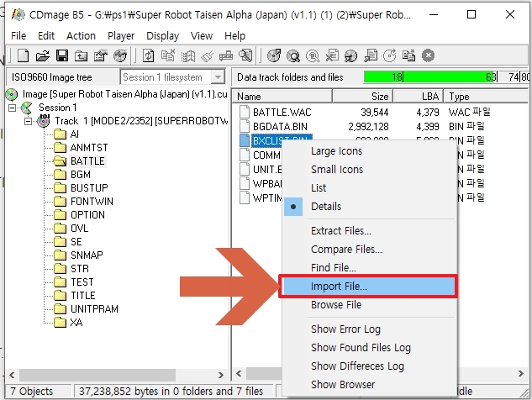Screen dimensions: 532x400
Task: Choose Show Error Log from context menu
Action: [370, 329]
